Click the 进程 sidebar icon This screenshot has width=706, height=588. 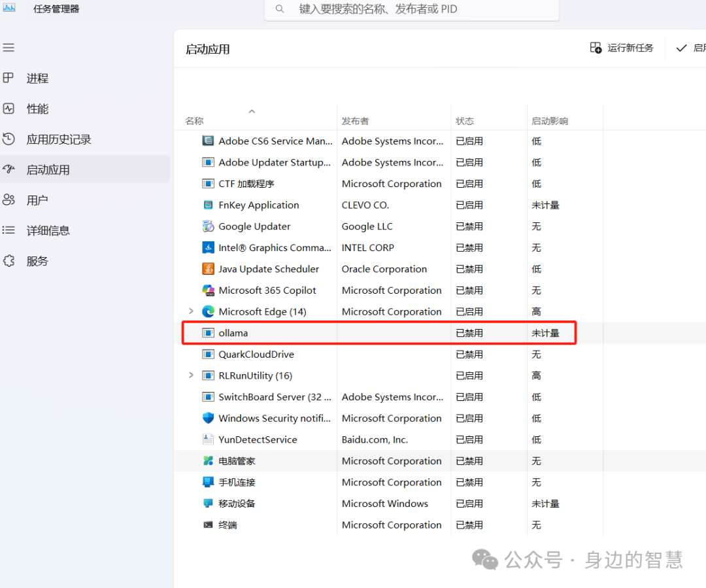[x=8, y=78]
